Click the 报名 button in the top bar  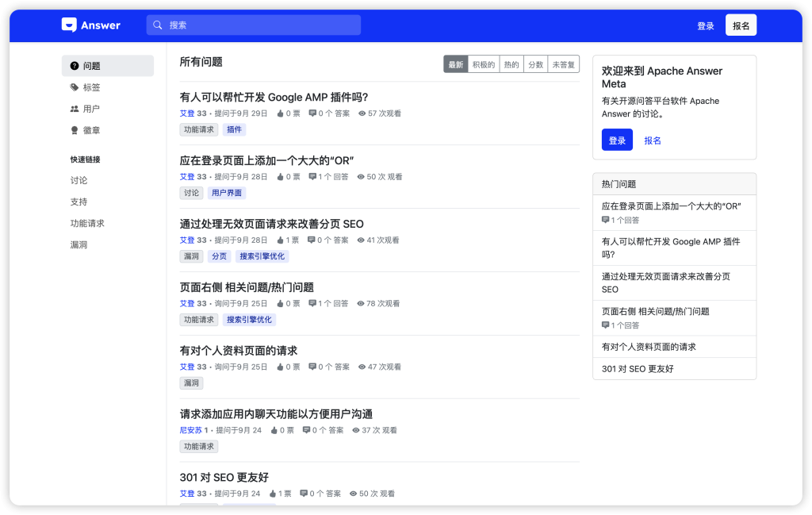click(740, 25)
